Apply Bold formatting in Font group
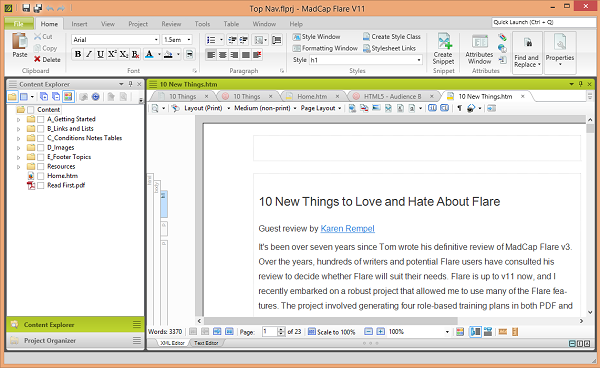This screenshot has width=600, height=368. 78,54
